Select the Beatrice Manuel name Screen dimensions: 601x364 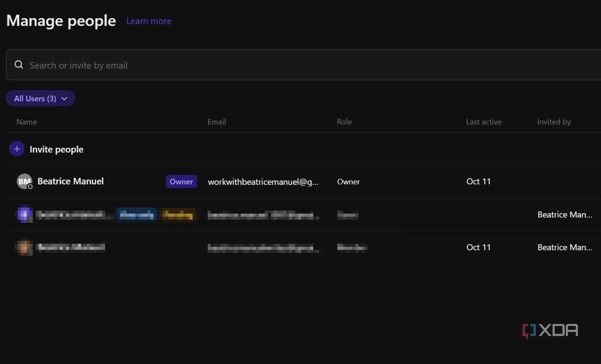click(x=71, y=181)
